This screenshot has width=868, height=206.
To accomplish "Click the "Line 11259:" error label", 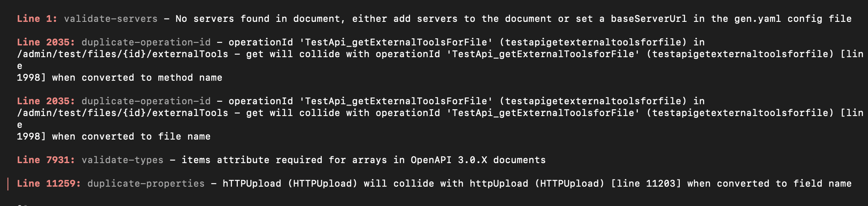I will pos(49,184).
